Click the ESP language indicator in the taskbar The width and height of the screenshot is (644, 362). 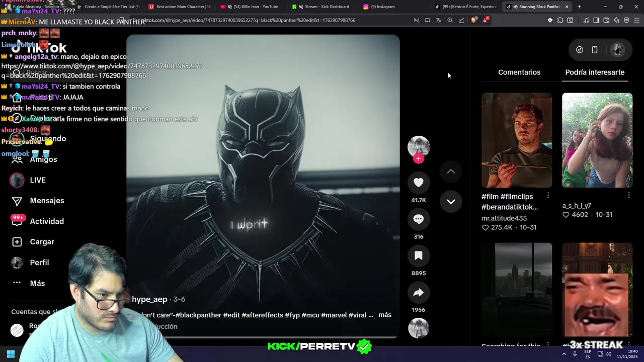pyautogui.click(x=588, y=354)
